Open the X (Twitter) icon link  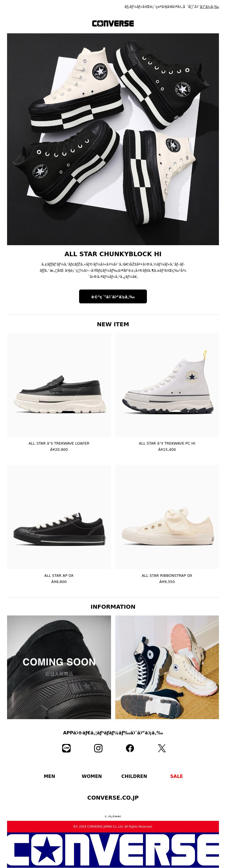tap(162, 748)
